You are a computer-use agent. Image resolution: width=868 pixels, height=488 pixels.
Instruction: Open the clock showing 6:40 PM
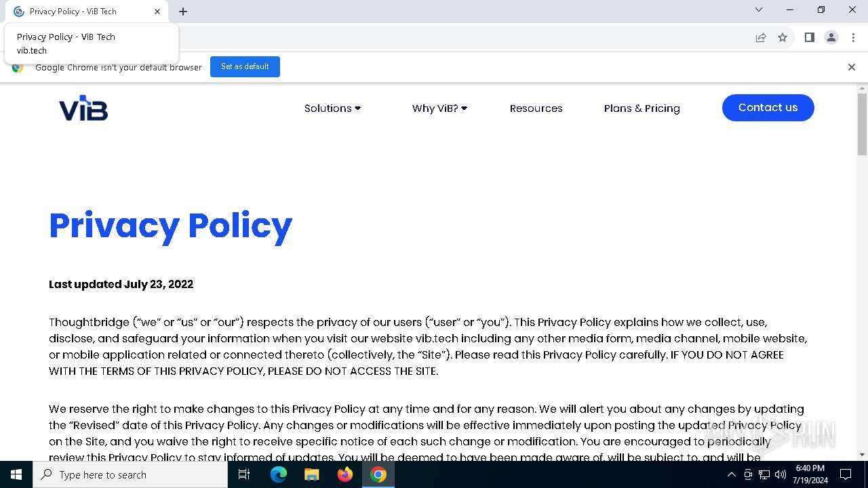tap(810, 474)
